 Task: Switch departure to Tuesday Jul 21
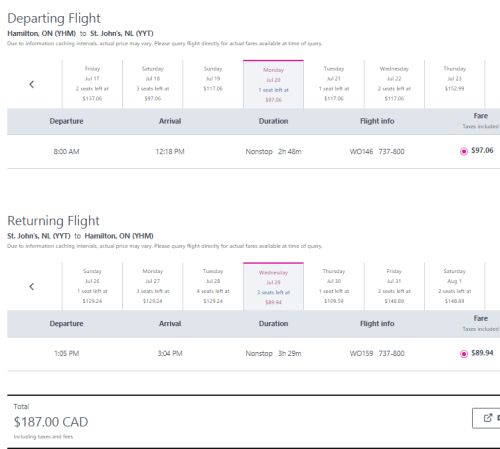tap(334, 84)
